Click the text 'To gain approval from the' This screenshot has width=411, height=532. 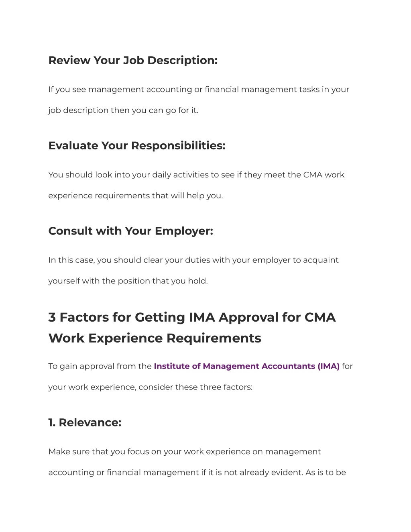click(x=100, y=366)
